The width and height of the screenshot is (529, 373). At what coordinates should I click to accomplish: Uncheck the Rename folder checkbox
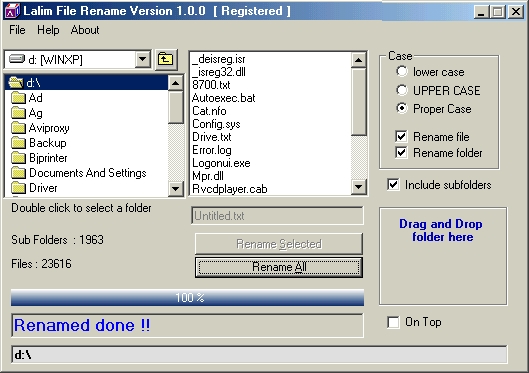pyautogui.click(x=401, y=152)
